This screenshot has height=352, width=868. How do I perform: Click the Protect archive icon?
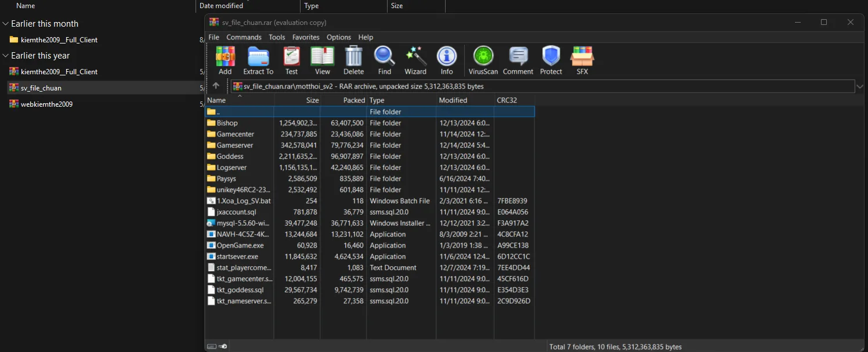point(551,60)
